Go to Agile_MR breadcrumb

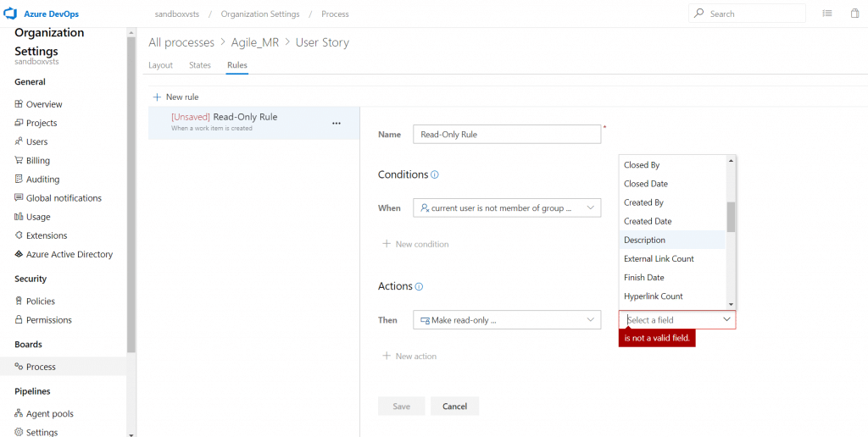point(254,42)
